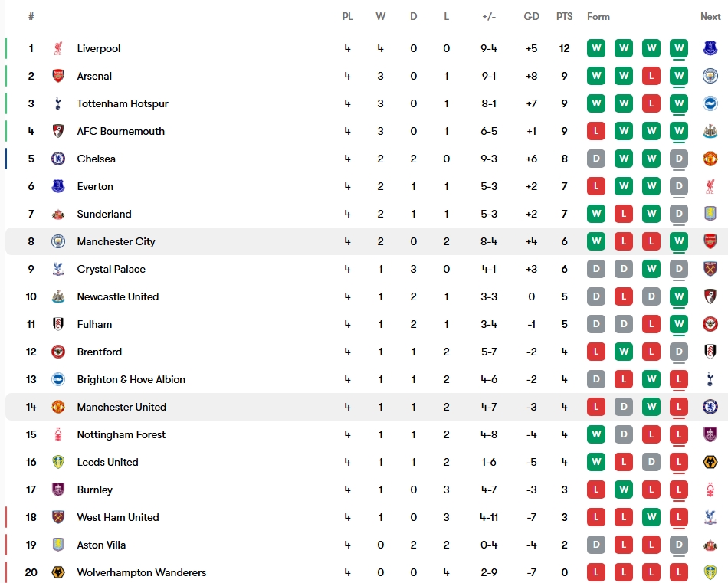Click the next-opponent crest in Manchester City's row

click(x=710, y=241)
